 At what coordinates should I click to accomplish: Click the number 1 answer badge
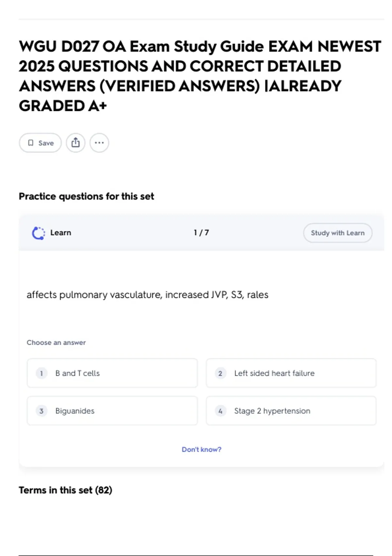click(41, 373)
